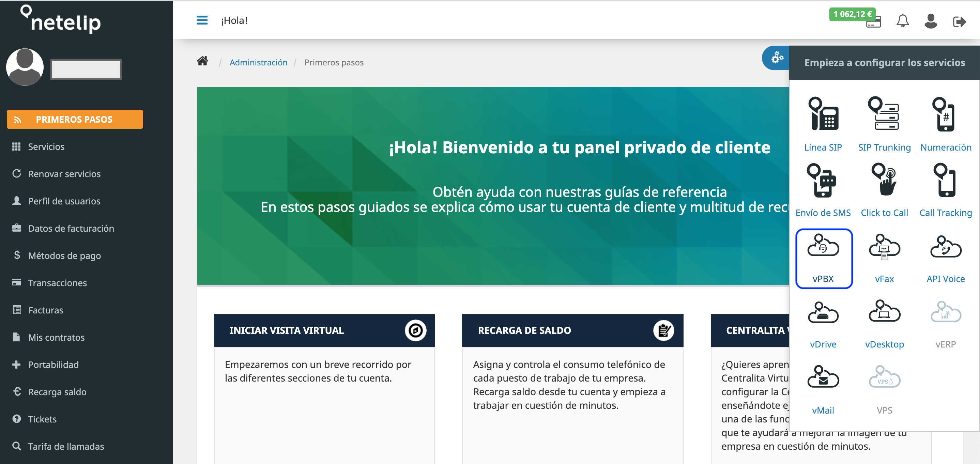Toggle the hamburger sidebar menu
This screenshot has height=464, width=980.
click(x=202, y=20)
